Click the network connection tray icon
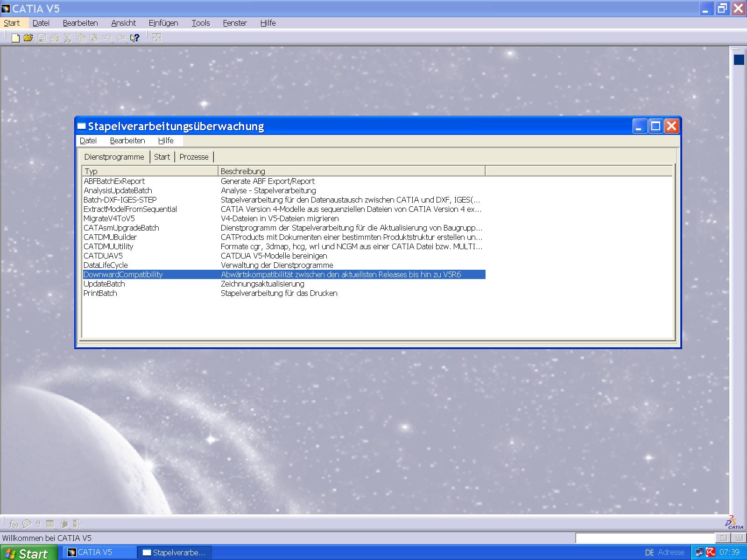This screenshot has height=560, width=747. coord(699,553)
